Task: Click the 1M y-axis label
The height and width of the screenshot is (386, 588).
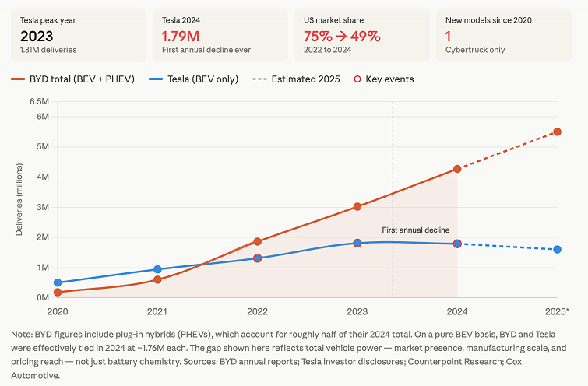Action: tap(43, 268)
